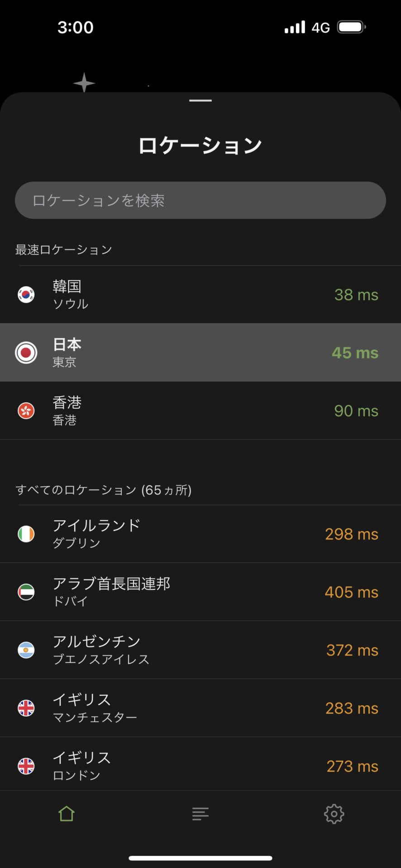Focus the ロケーションを検索 search field
Viewport: 401px width, 868px height.
click(x=200, y=200)
